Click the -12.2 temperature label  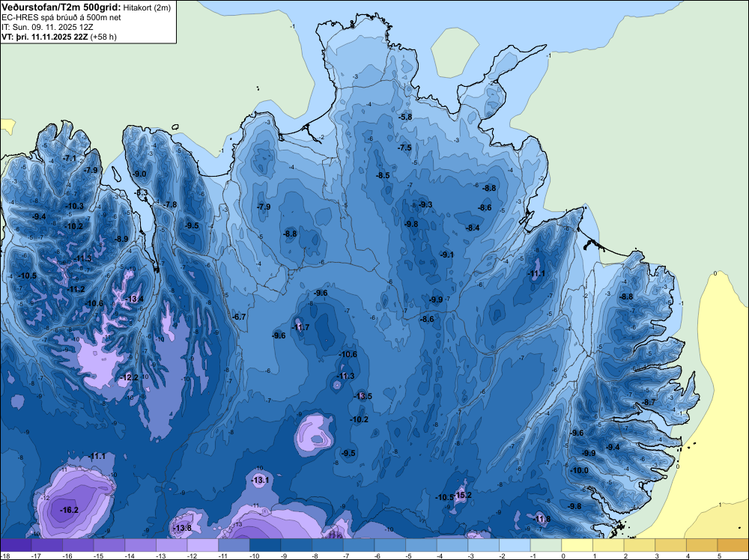pyautogui.click(x=130, y=377)
